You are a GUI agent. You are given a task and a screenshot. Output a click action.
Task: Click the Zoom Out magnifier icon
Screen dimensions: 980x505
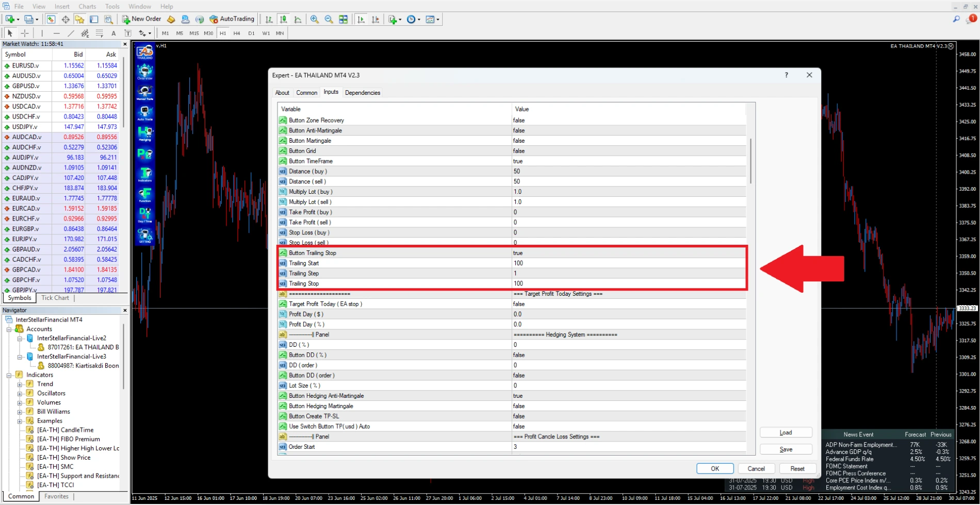click(329, 19)
